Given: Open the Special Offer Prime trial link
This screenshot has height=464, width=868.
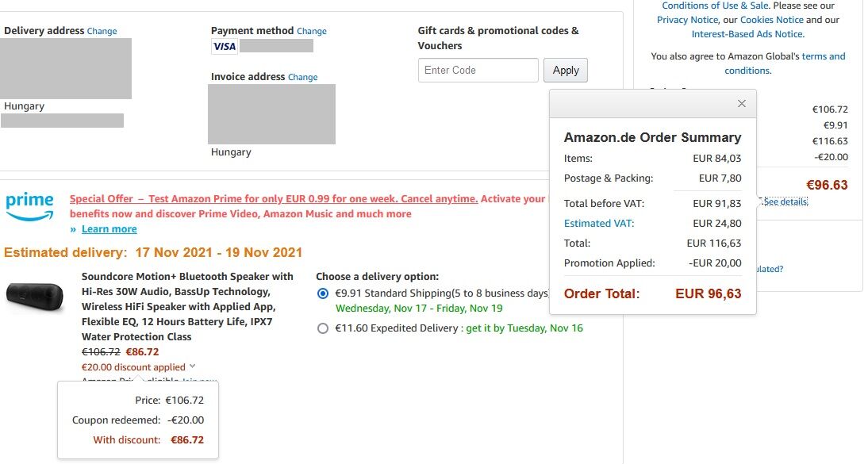Looking at the screenshot, I should click(x=274, y=199).
